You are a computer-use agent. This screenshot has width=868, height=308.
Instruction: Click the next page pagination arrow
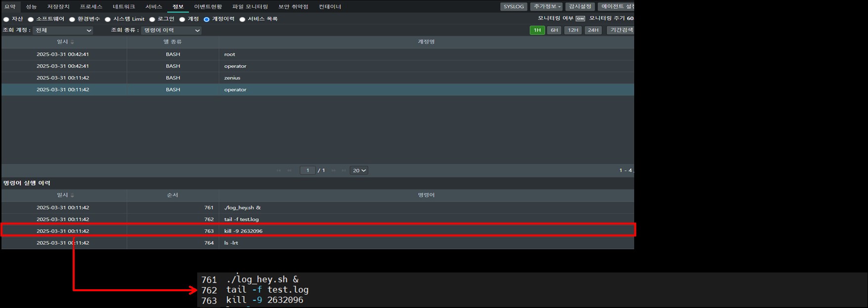pos(334,170)
